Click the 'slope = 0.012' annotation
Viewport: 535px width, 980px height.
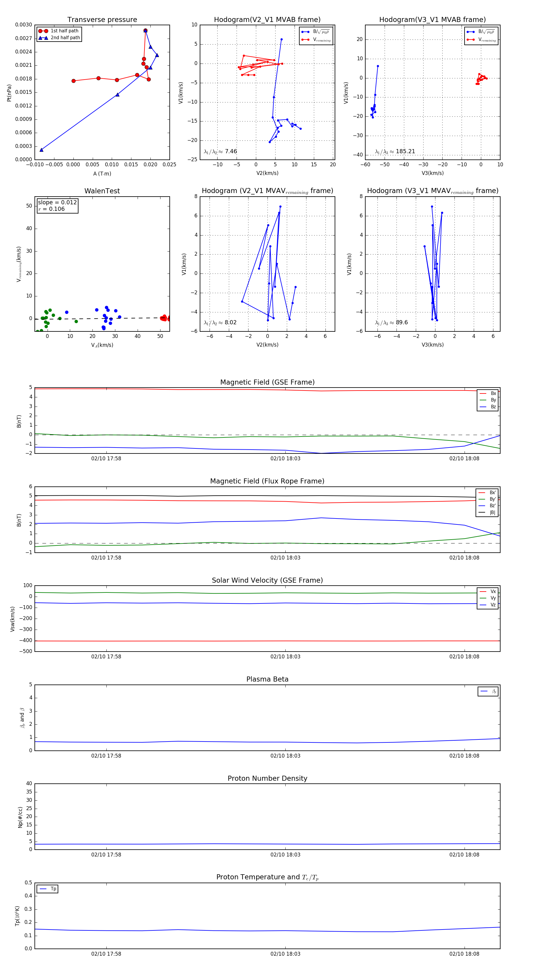[x=57, y=203]
